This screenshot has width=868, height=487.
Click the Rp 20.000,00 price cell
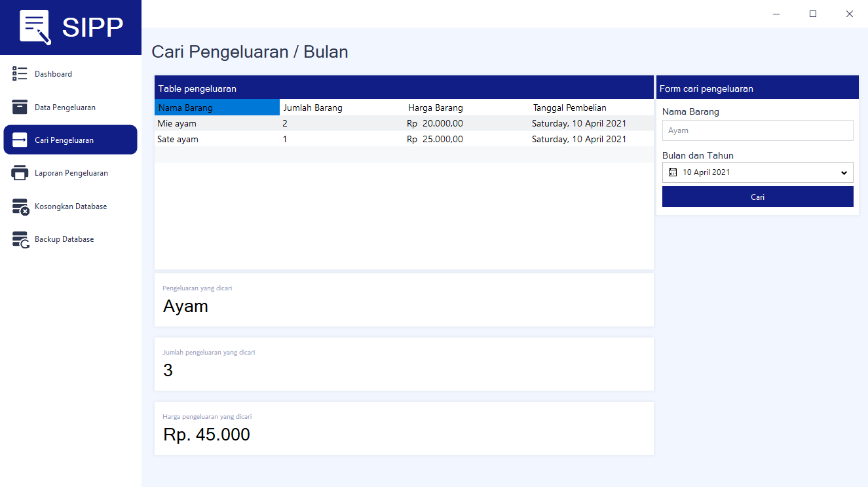[467, 123]
